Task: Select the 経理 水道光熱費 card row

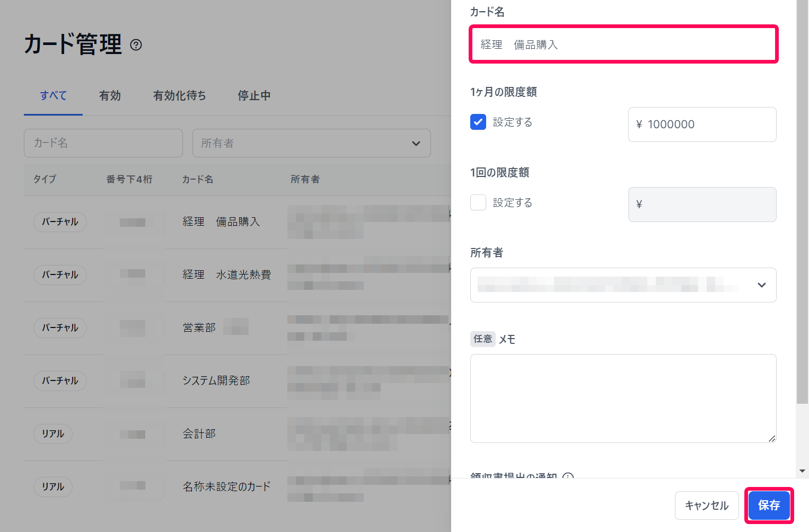Action: point(238,275)
